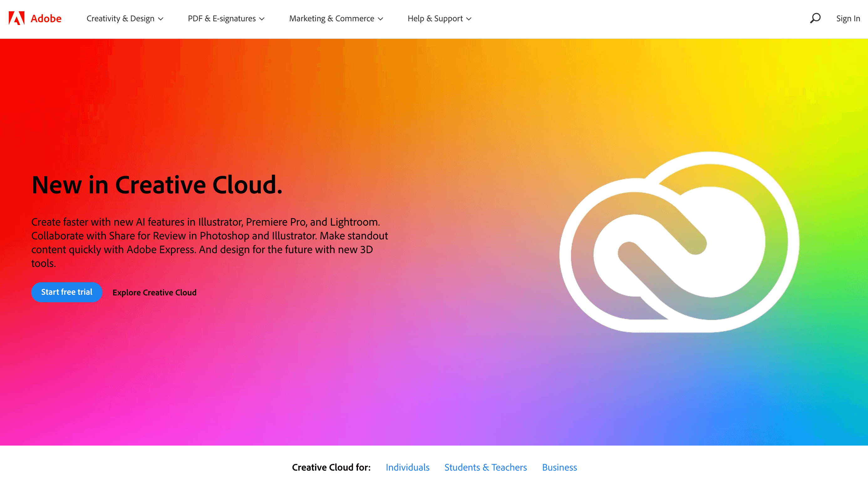Click the "Creative Cloud for:" label
This screenshot has width=868, height=480.
tap(331, 467)
